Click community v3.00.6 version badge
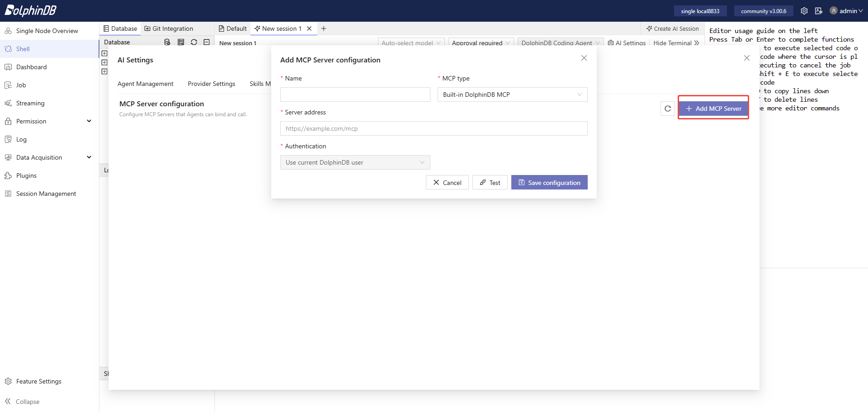 click(x=764, y=11)
